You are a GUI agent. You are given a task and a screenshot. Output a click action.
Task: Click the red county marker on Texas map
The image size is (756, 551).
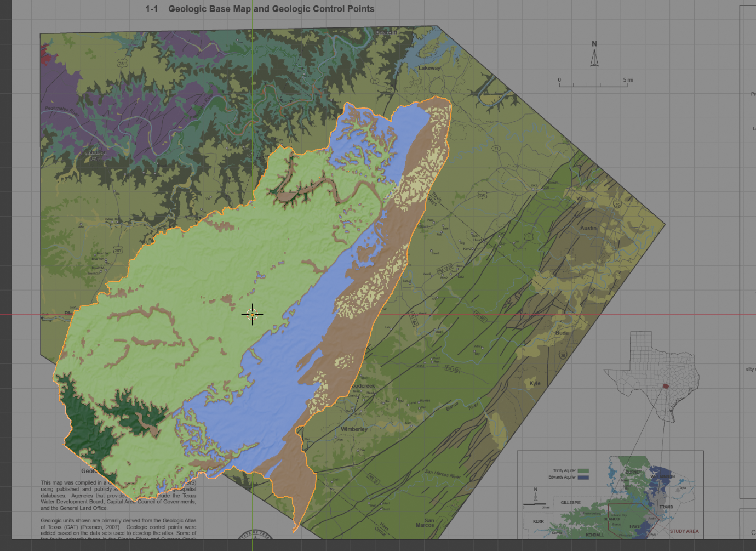pos(665,386)
